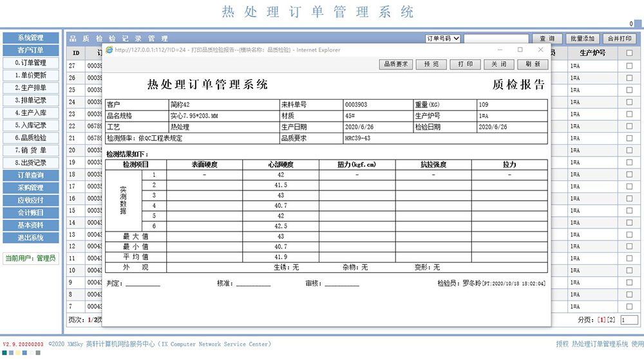
Task: Open the 客户订单 menu section
Action: [31, 50]
